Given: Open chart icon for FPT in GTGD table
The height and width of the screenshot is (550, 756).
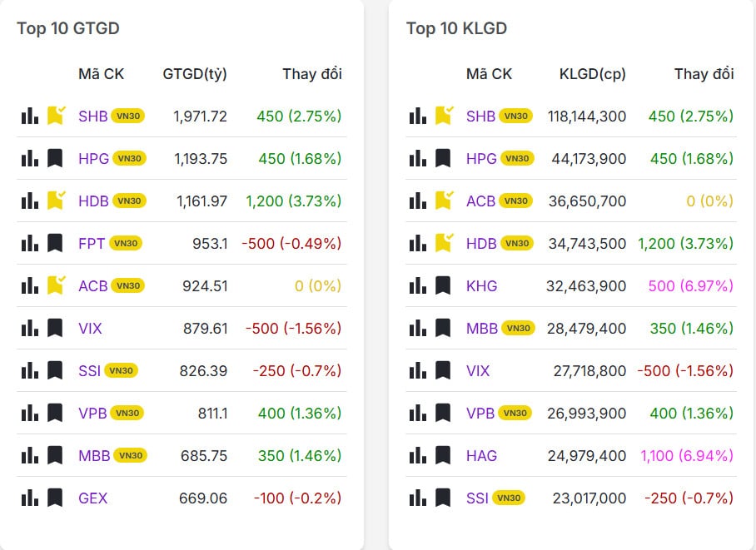Looking at the screenshot, I should pos(30,243).
